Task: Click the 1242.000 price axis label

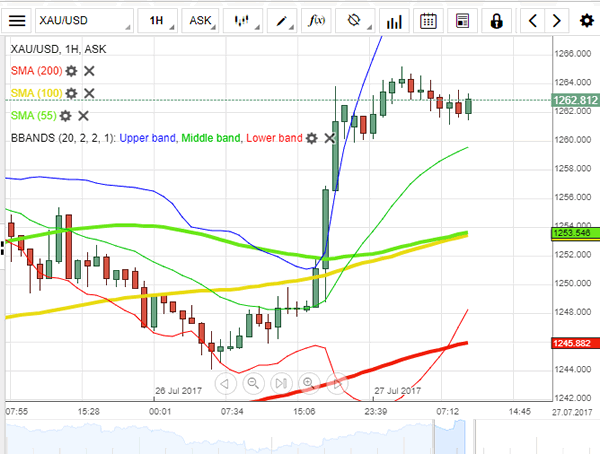Action: 573,398
